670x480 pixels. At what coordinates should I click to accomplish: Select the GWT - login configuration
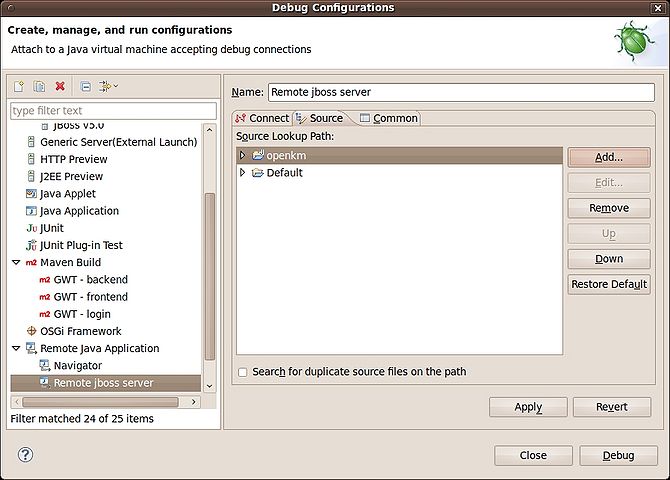click(x=82, y=314)
